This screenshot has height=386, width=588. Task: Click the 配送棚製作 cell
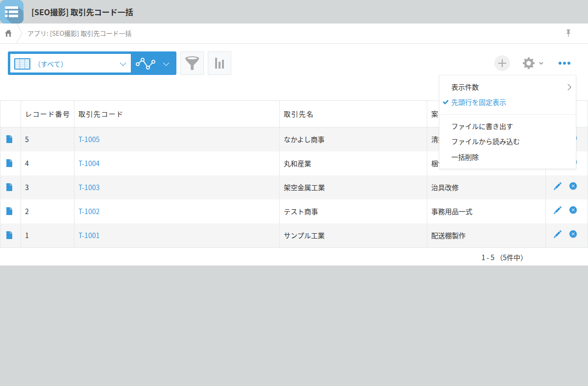click(x=486, y=236)
